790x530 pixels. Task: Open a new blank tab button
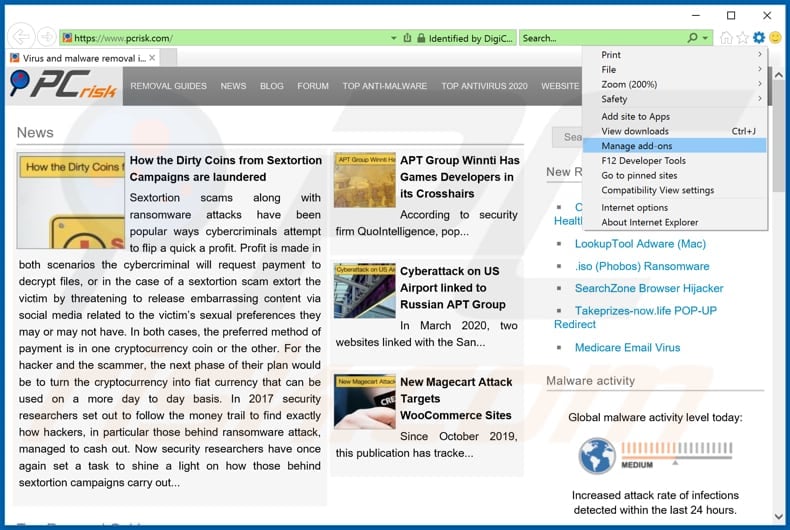pos(168,58)
